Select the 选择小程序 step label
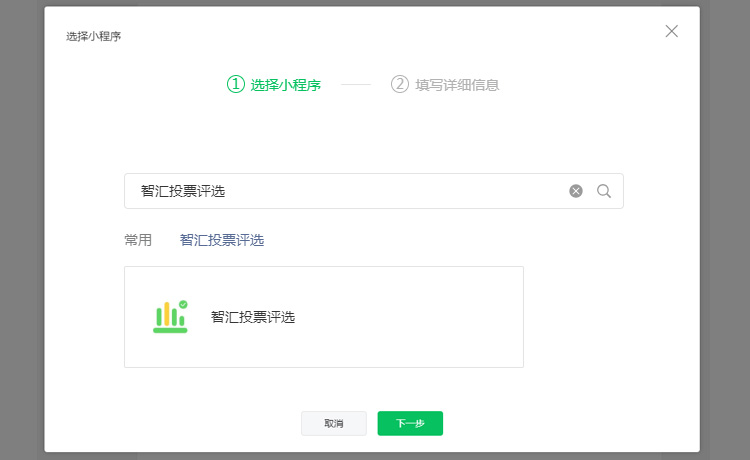 pyautogui.click(x=285, y=85)
